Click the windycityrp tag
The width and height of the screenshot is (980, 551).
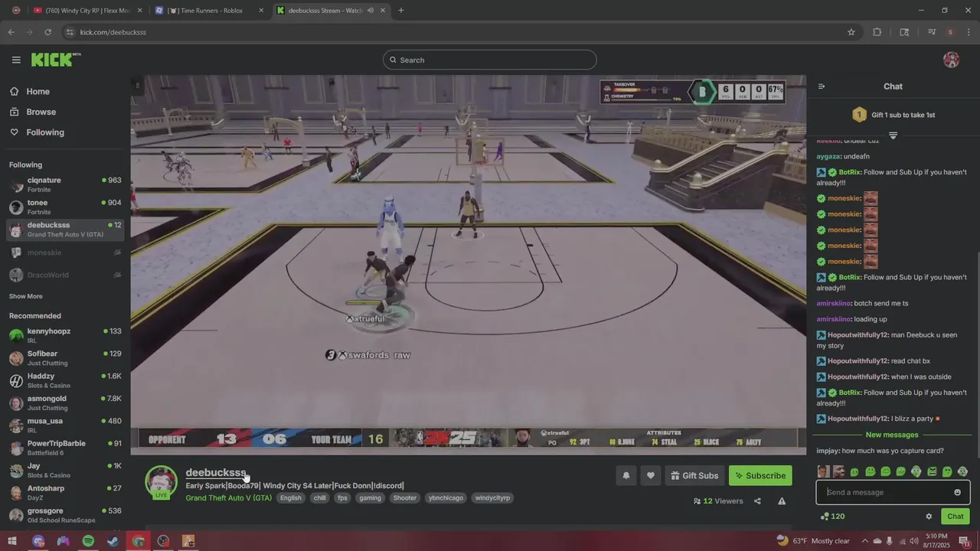click(492, 497)
